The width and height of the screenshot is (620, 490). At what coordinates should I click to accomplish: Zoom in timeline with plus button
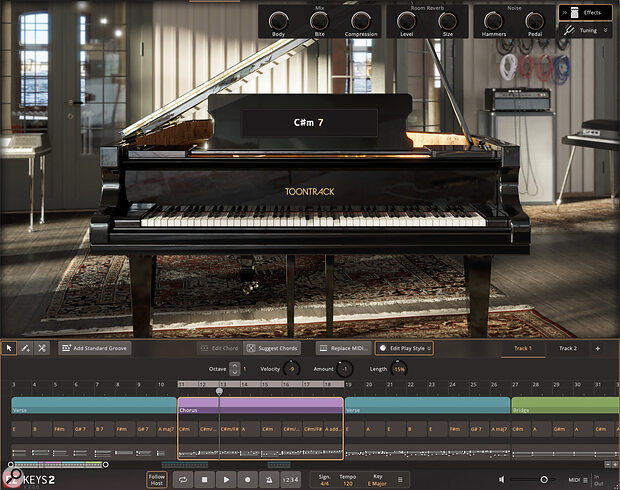(x=615, y=464)
